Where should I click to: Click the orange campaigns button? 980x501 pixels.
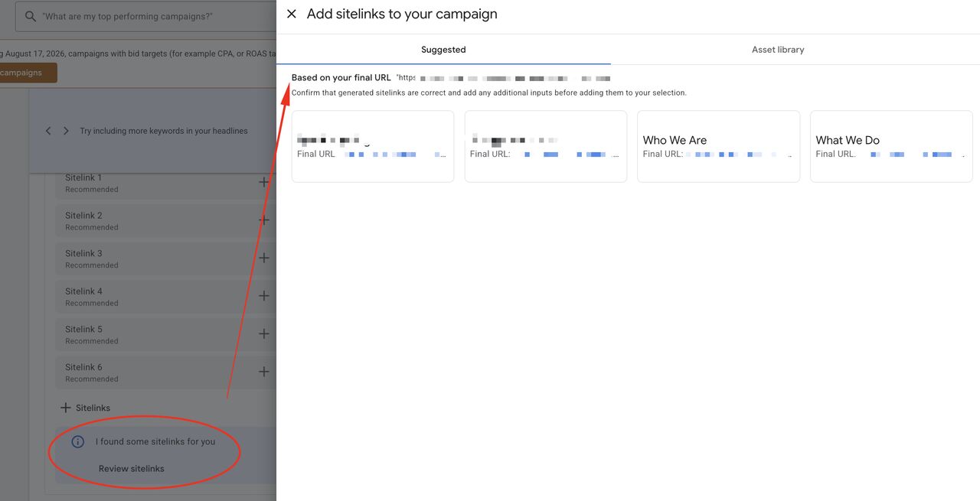[x=28, y=73]
